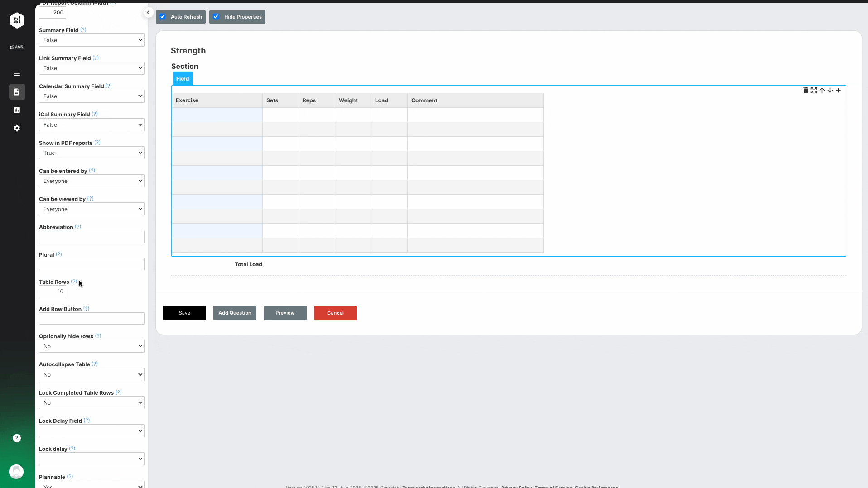This screenshot has height=488, width=868.
Task: Toggle the Hide Properties checkbox
Action: pyautogui.click(x=216, y=17)
